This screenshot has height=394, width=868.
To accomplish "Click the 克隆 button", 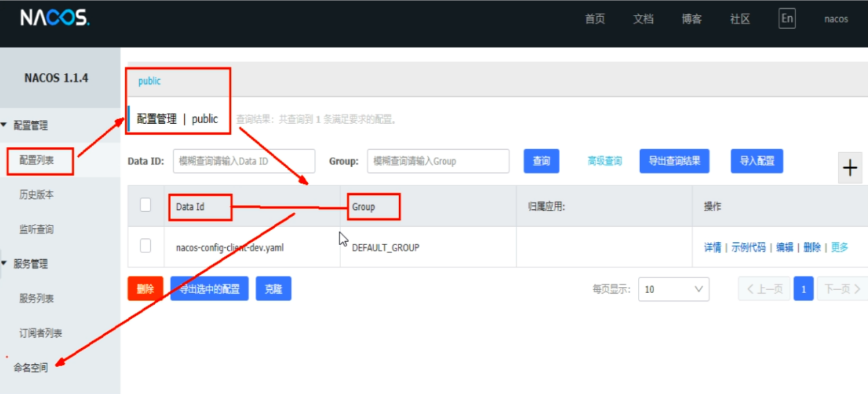I will 273,288.
